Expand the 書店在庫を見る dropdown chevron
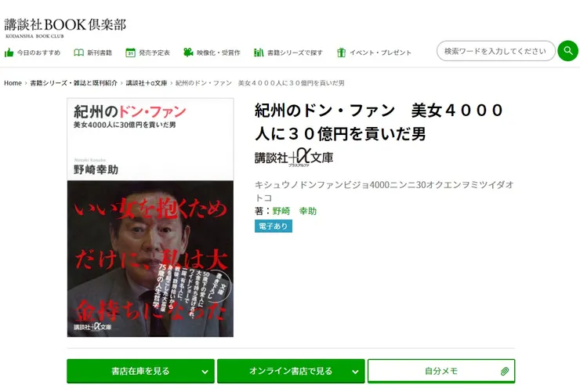Screen dimensions: 580x392 205,372
